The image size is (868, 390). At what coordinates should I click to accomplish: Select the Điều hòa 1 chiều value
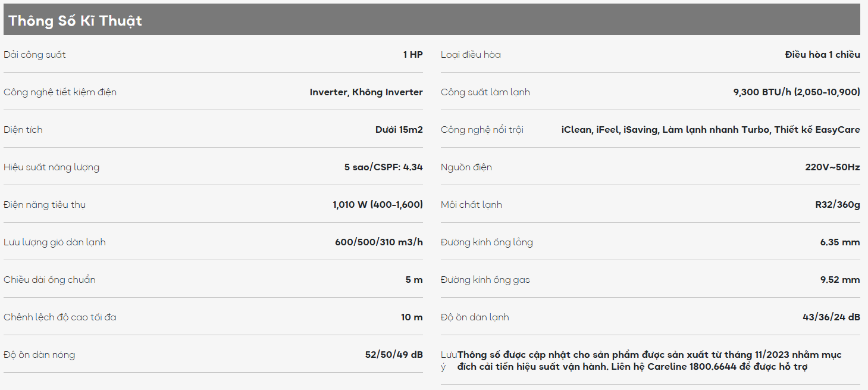pos(823,55)
